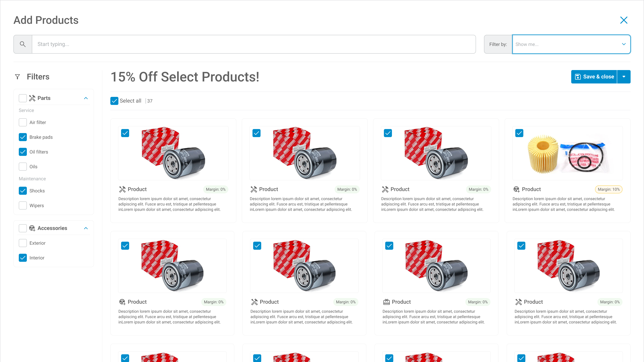The height and width of the screenshot is (362, 644).
Task: Collapse the Accessories filter group
Action: point(86,228)
